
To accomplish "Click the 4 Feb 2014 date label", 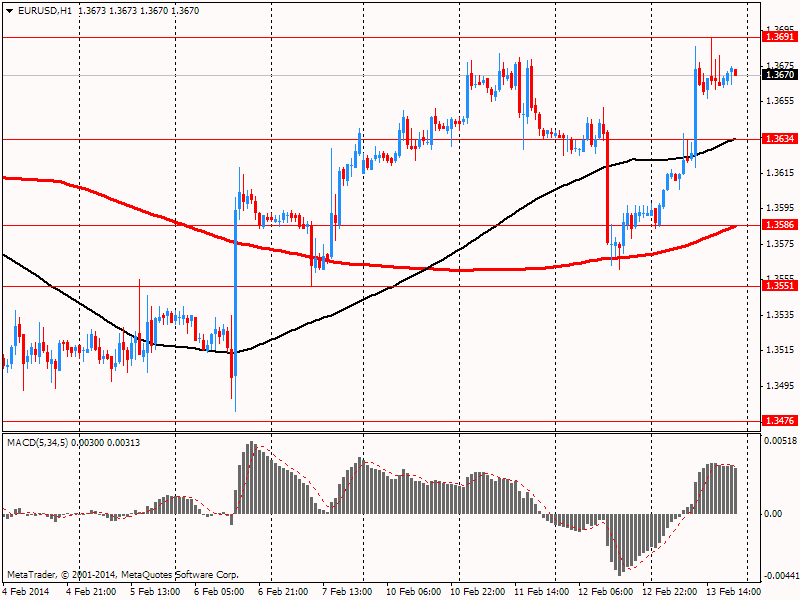I will (x=26, y=592).
